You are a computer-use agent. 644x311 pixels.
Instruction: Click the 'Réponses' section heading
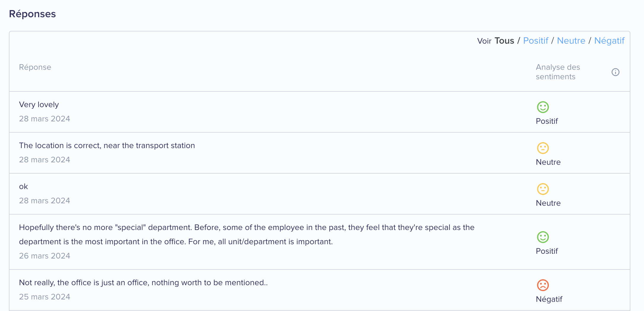click(x=32, y=14)
